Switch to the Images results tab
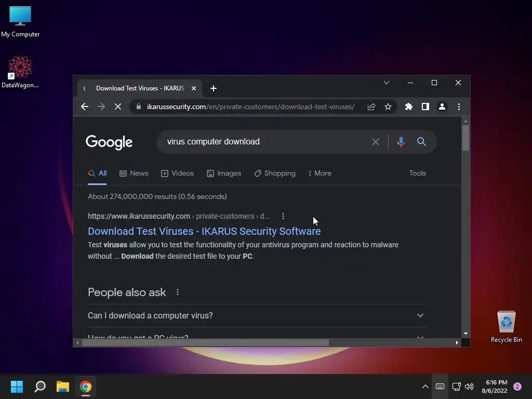 [x=224, y=174]
